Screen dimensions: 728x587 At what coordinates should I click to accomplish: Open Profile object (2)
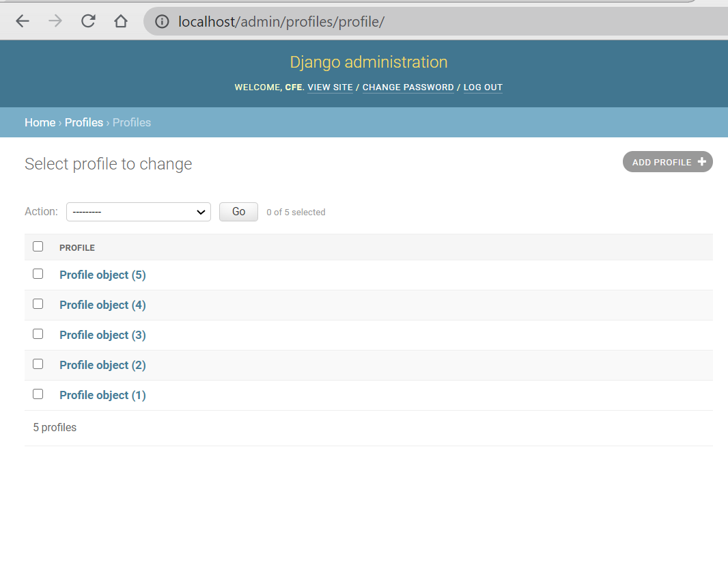[102, 365]
